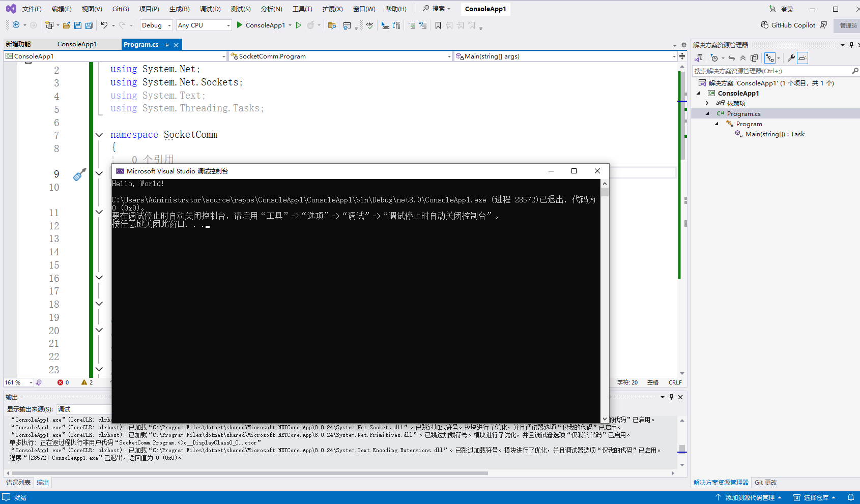Switch to the 新增功能 tab
The image size is (860, 504).
click(18, 44)
